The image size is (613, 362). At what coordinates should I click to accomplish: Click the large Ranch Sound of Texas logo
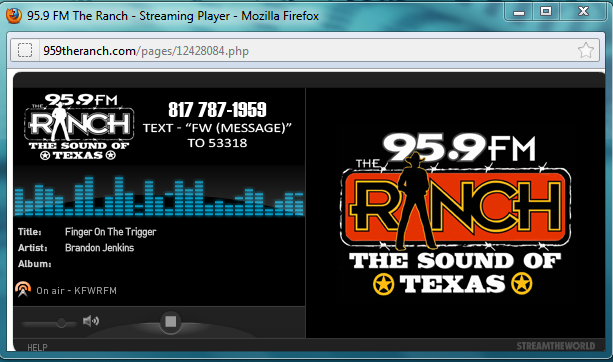click(x=455, y=214)
